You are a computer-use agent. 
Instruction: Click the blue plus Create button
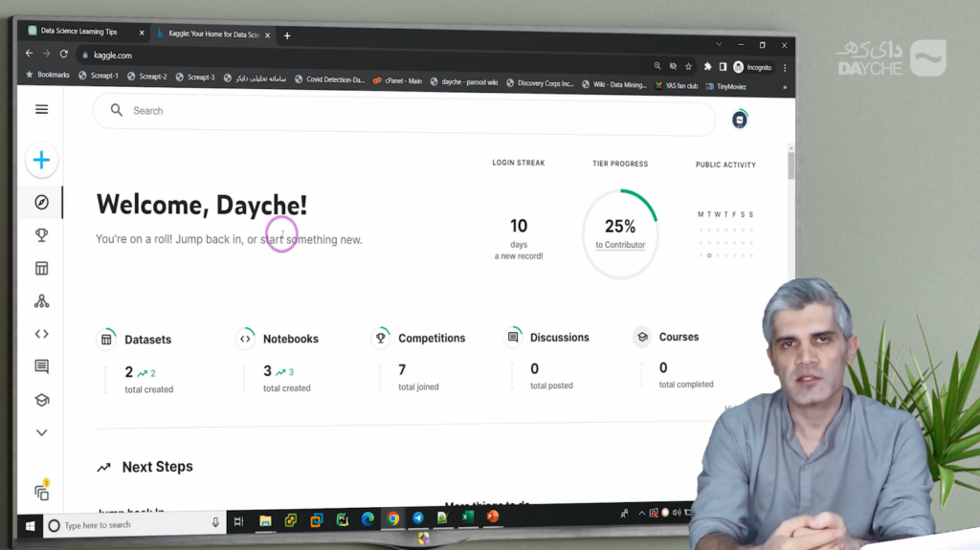[41, 160]
